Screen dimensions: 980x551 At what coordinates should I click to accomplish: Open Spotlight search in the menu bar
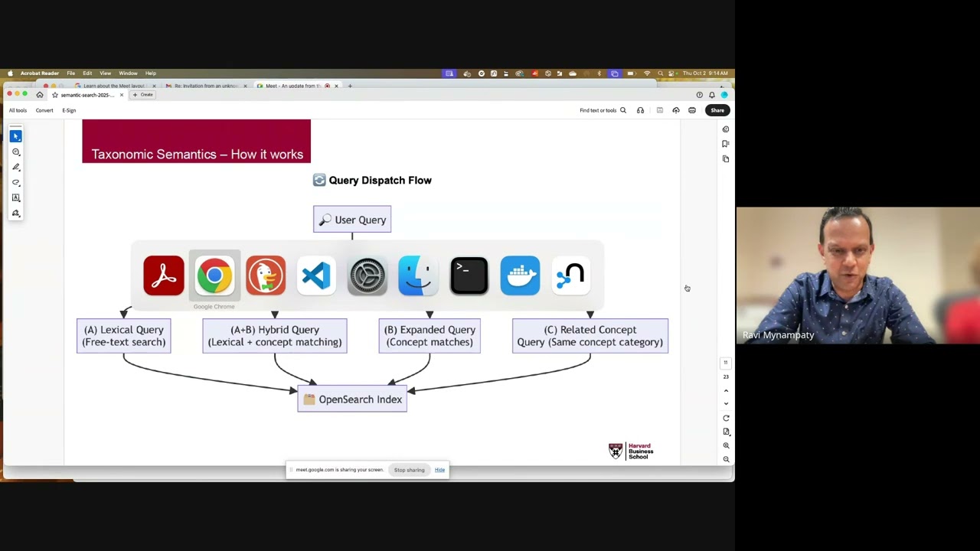660,73
